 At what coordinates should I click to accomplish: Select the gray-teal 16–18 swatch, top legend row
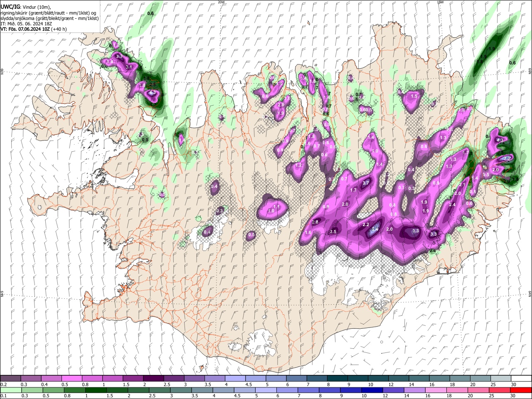[x=439, y=379]
